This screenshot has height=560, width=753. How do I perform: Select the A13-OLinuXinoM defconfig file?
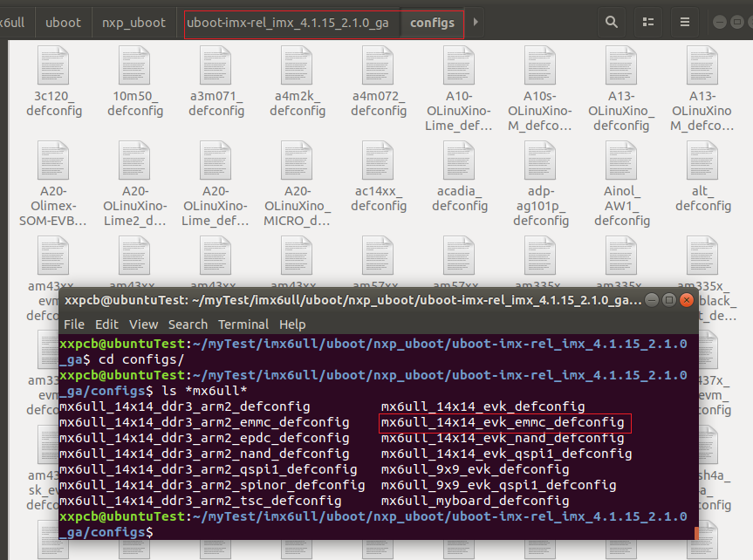[x=702, y=89]
